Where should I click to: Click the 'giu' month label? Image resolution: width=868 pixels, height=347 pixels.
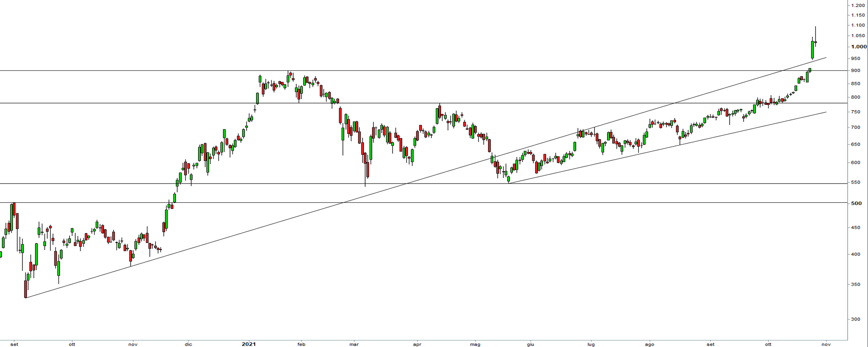point(530,344)
